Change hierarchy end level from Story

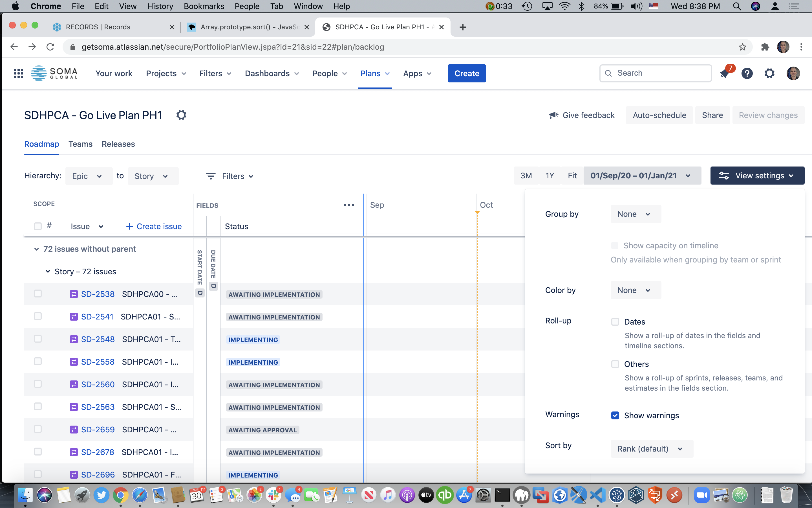153,176
